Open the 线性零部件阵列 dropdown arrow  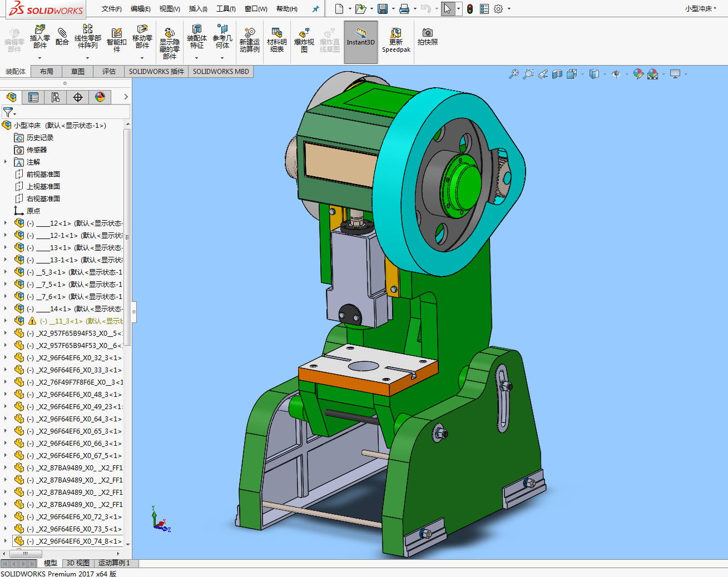pyautogui.click(x=87, y=58)
